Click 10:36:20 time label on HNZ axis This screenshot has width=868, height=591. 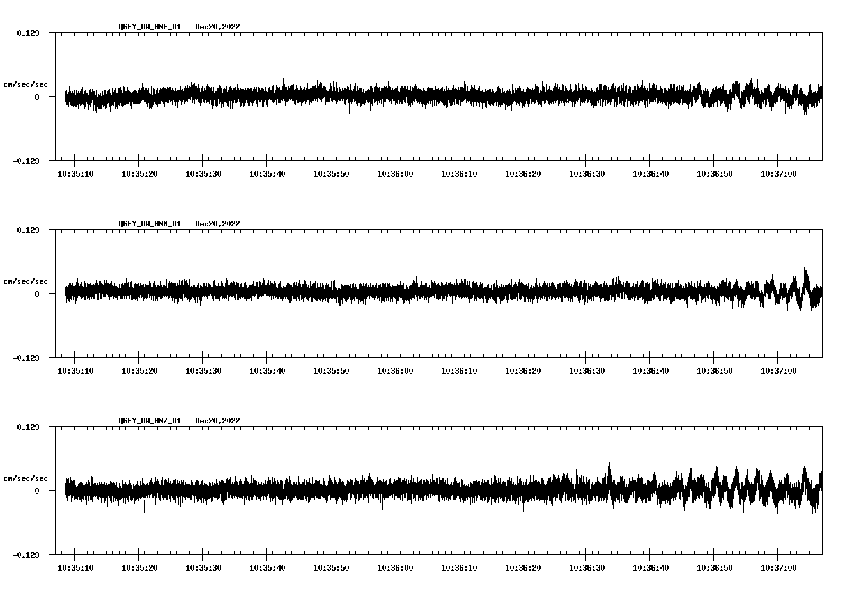523,568
